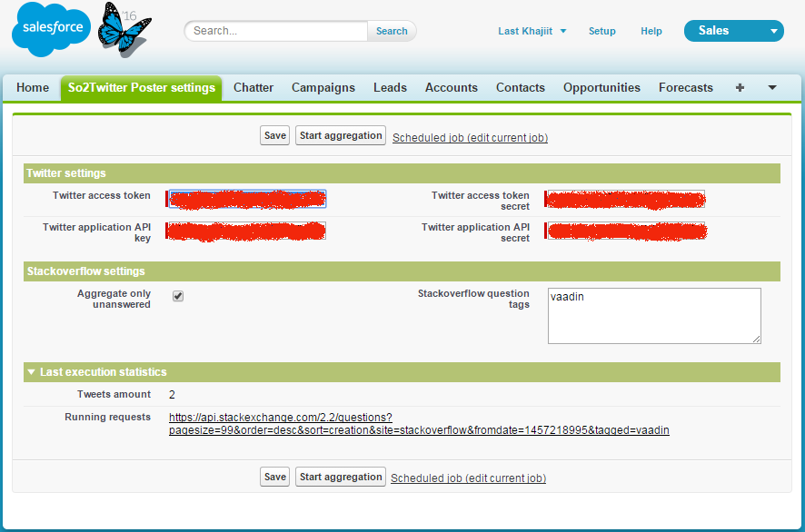Grab the tags textarea resize handle
Viewport: 805px width, 532px height.
coord(757,340)
